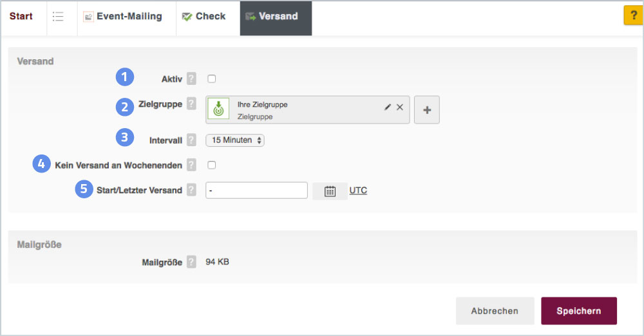Click the Speichern button
The image size is (644, 336).
[578, 311]
